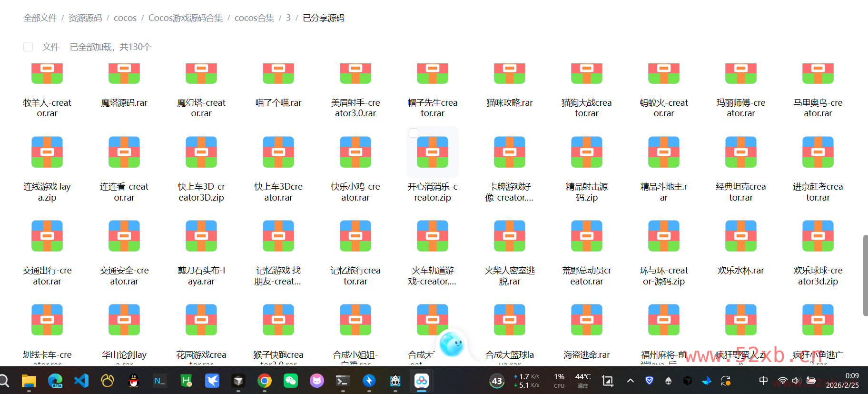The image size is (868, 394).
Task: Open the 火柴人密室逃脱.rar archive icon
Action: pyautogui.click(x=510, y=236)
